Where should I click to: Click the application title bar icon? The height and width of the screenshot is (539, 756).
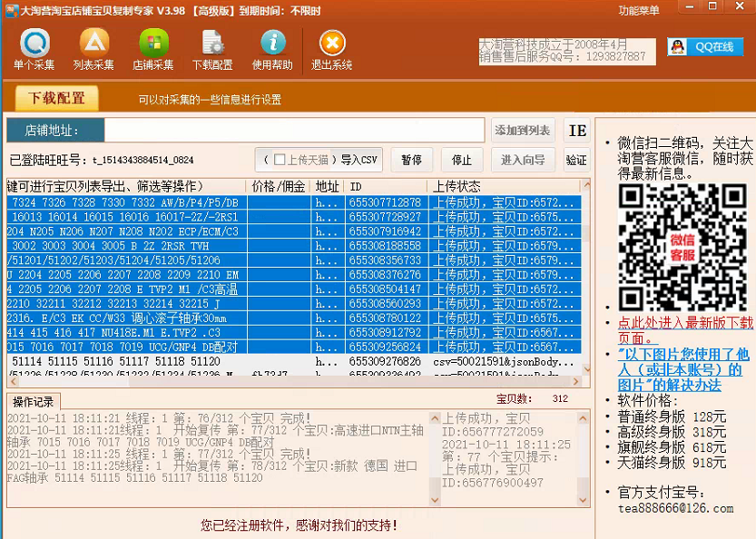point(12,11)
